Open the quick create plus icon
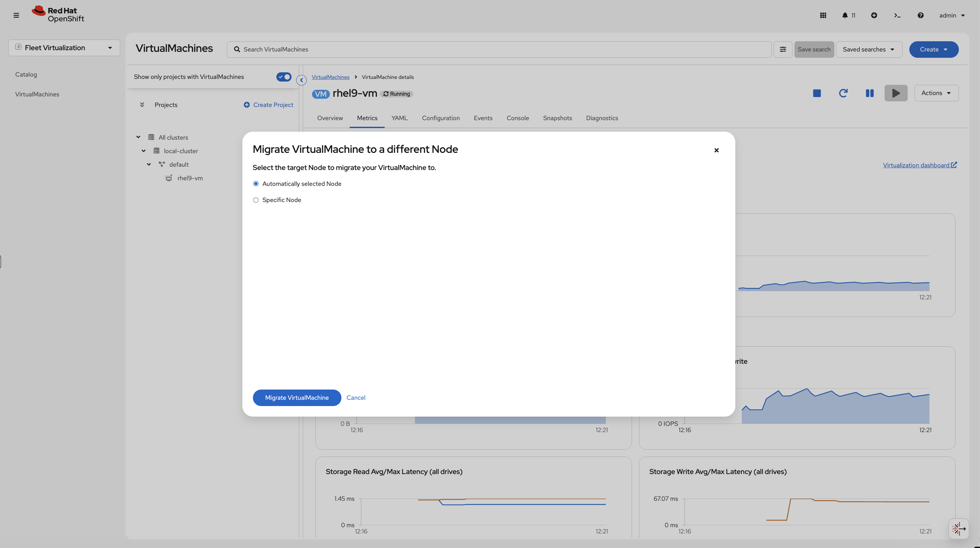This screenshot has height=548, width=980. 874,15
